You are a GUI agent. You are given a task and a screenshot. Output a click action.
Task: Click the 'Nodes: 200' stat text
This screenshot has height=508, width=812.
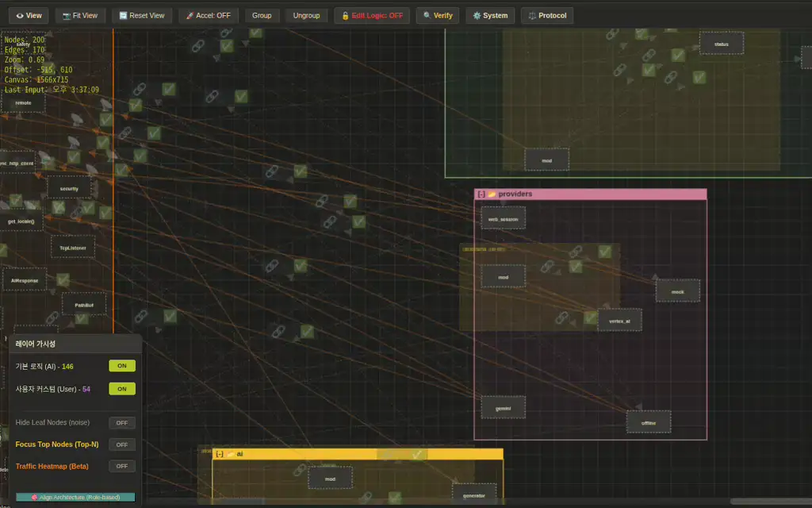pyautogui.click(x=25, y=40)
